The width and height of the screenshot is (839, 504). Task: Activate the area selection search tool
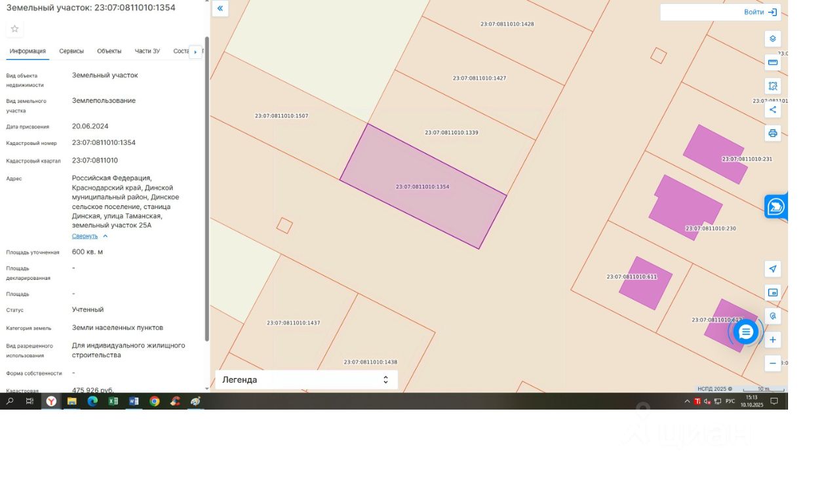773,86
